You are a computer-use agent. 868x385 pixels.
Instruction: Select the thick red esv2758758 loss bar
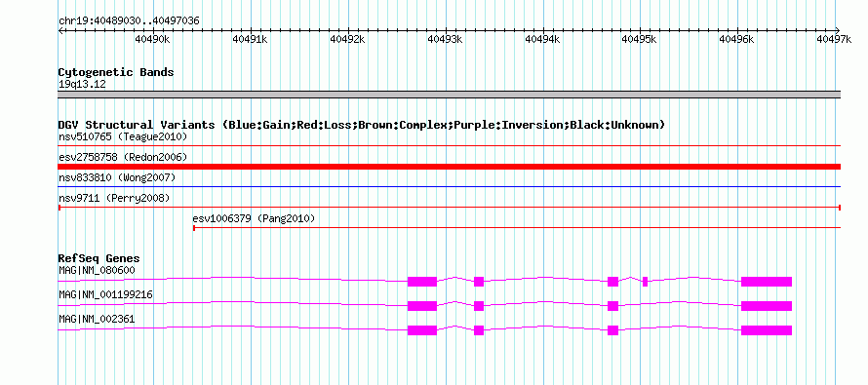click(x=450, y=167)
